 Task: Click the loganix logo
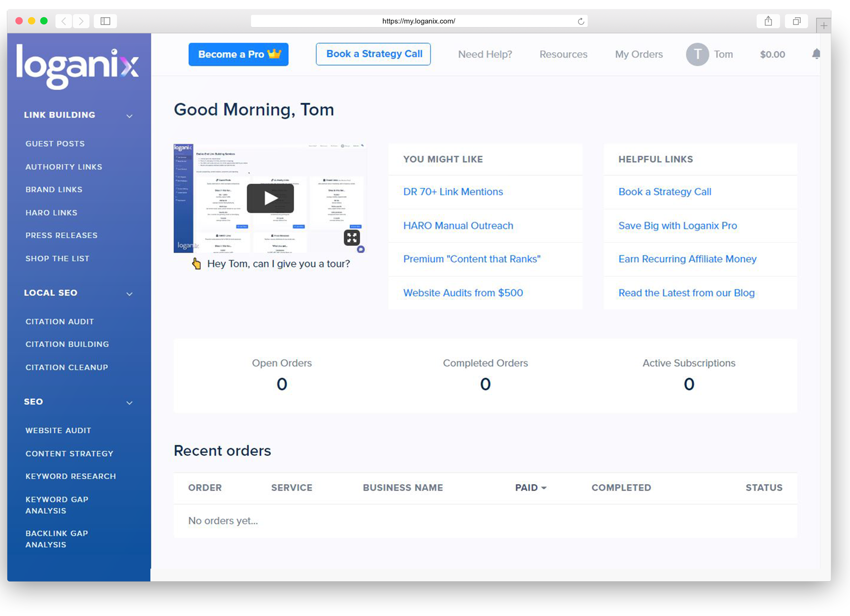pyautogui.click(x=77, y=66)
